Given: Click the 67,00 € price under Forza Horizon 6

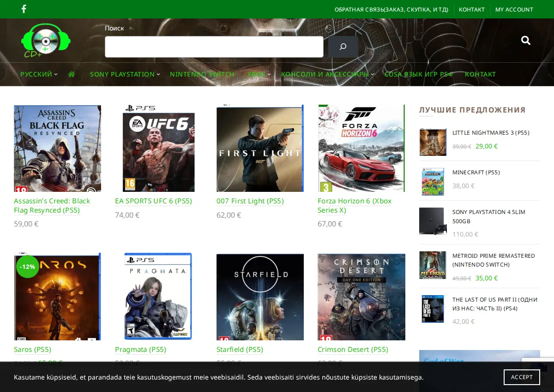Looking at the screenshot, I should [330, 224].
